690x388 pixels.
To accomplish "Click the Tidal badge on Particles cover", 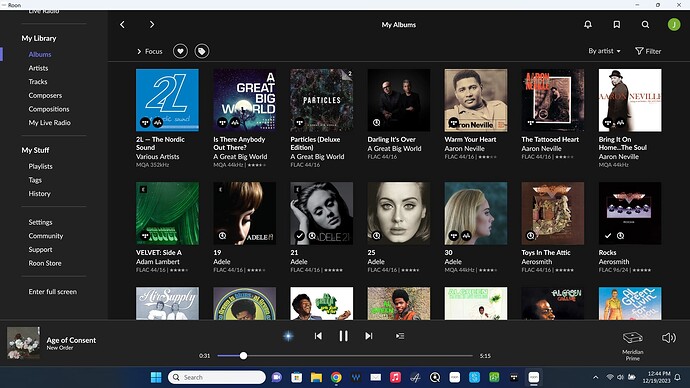I will coord(300,123).
